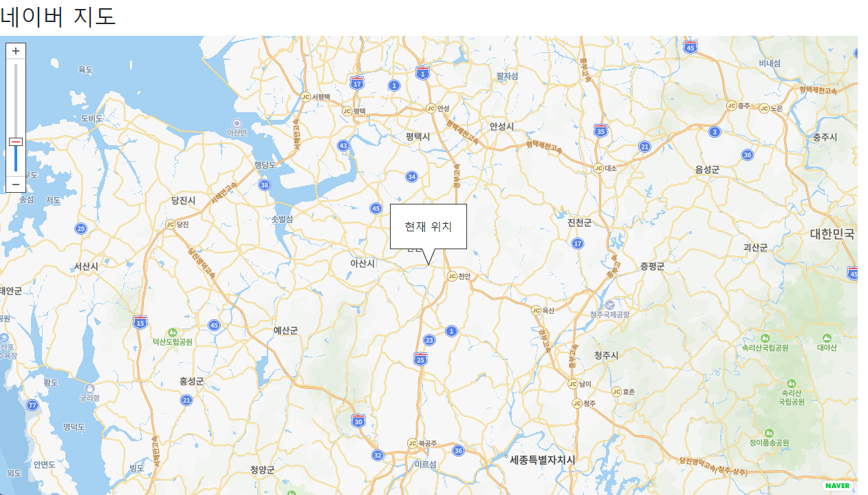This screenshot has height=495, width=868.
Task: Click the 예산군 county label
Action: click(285, 330)
